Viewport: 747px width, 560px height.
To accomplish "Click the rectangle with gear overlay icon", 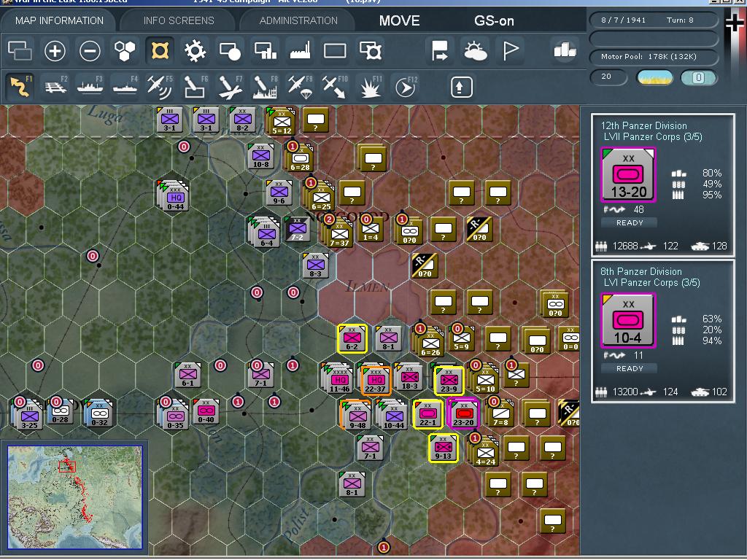I will (x=370, y=50).
